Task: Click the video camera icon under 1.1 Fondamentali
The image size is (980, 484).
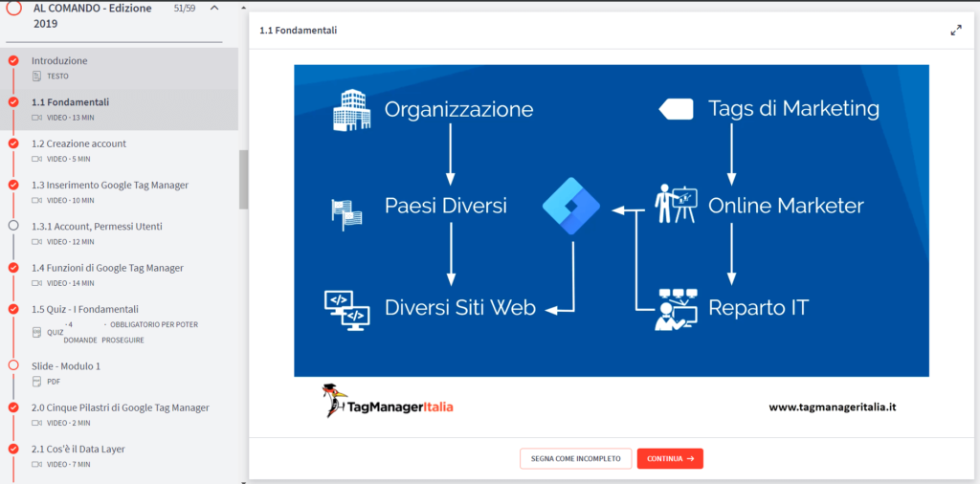Action: (37, 118)
